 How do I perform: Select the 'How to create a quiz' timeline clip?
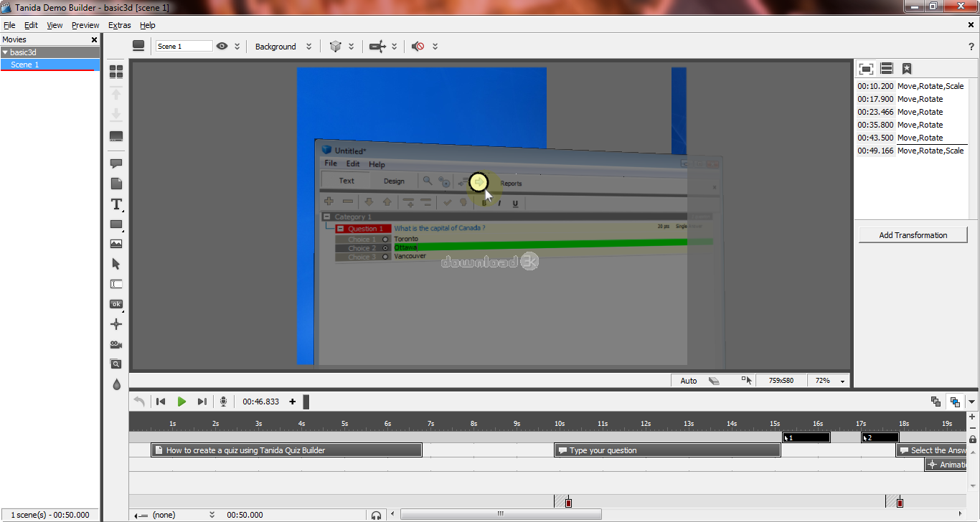click(x=286, y=450)
